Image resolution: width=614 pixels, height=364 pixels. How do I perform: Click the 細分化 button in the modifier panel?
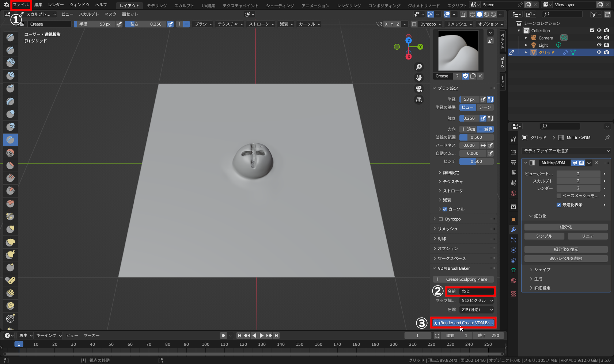[x=566, y=227]
